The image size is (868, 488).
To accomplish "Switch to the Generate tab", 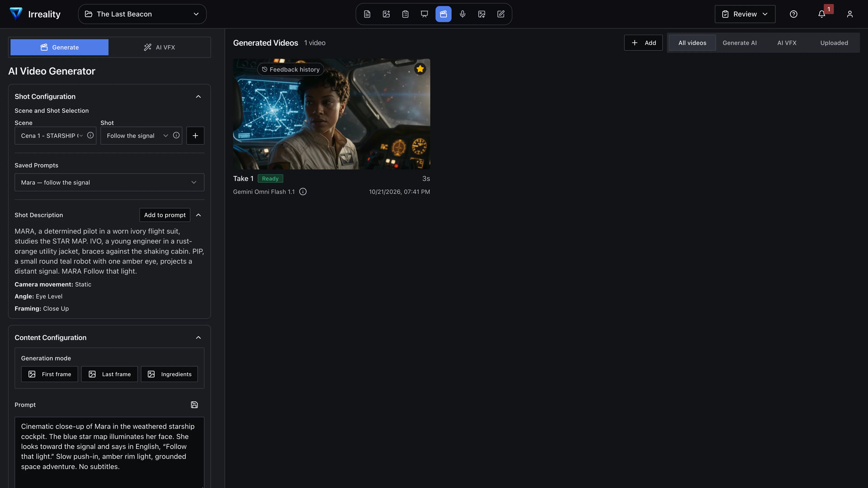I will point(59,47).
